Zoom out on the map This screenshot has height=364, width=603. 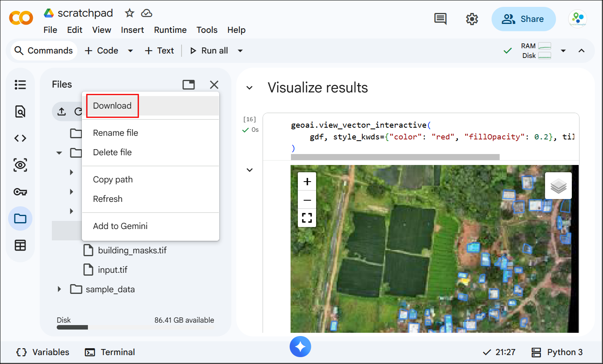tap(307, 200)
